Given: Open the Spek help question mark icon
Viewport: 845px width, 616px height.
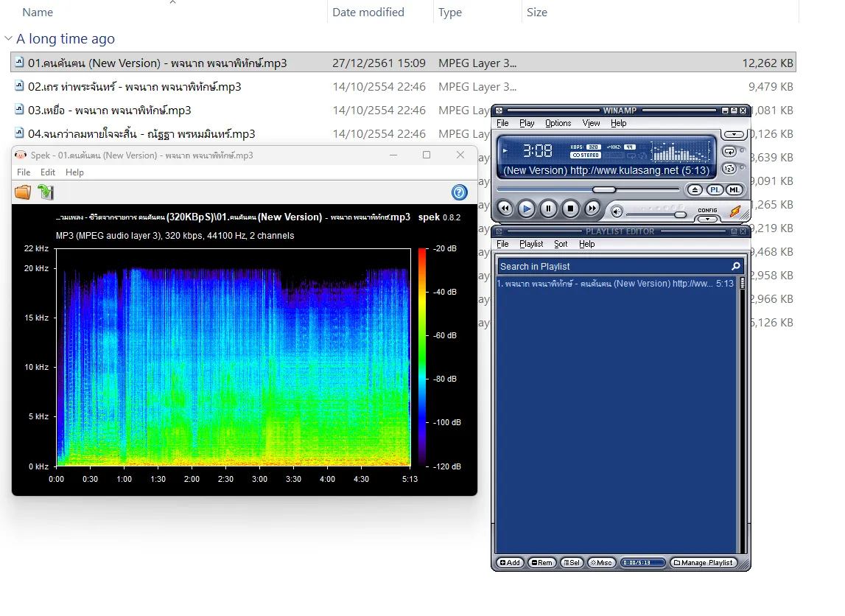Looking at the screenshot, I should (459, 192).
